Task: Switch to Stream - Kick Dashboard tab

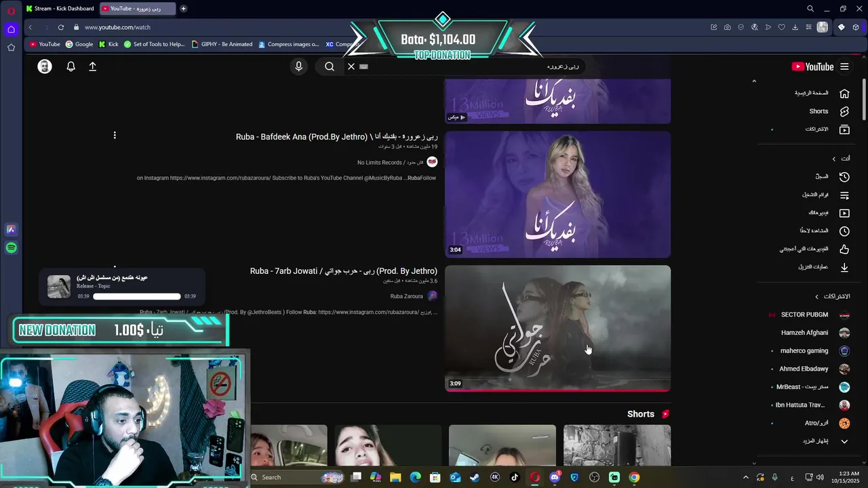Action: [60, 9]
